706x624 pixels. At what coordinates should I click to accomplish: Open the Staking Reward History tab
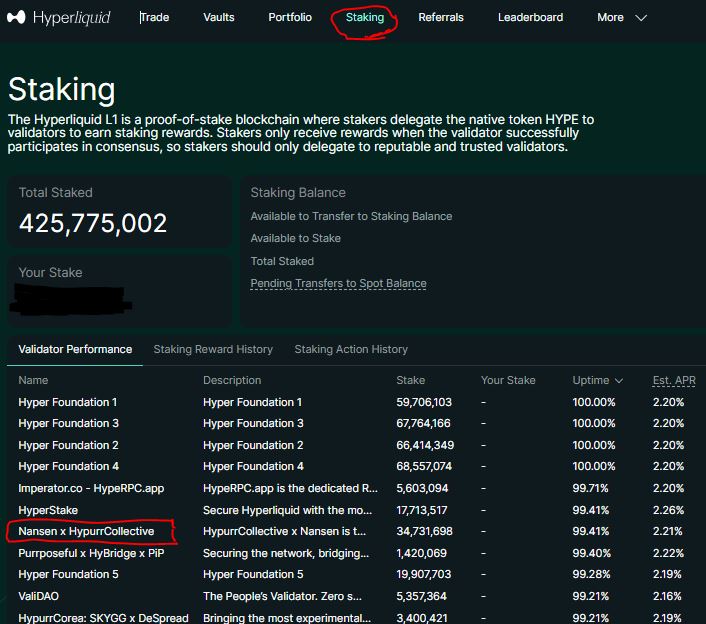[213, 349]
